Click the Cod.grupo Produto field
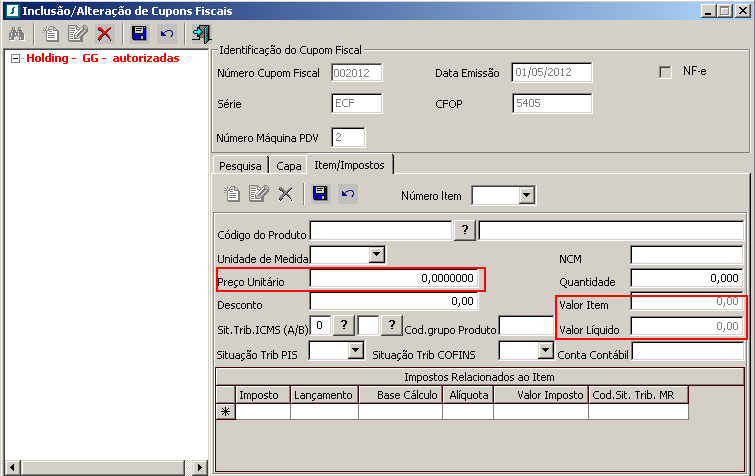Viewport: 755px width, 476px height. (526, 326)
